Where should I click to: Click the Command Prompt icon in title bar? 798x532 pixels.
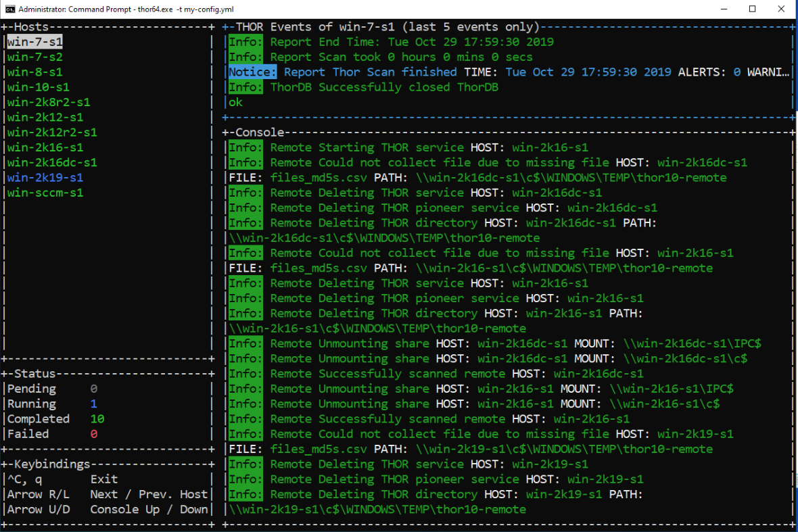tap(9, 9)
